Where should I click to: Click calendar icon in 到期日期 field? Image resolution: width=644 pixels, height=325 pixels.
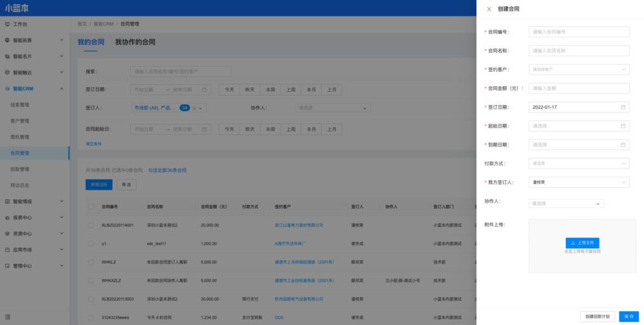click(x=623, y=145)
